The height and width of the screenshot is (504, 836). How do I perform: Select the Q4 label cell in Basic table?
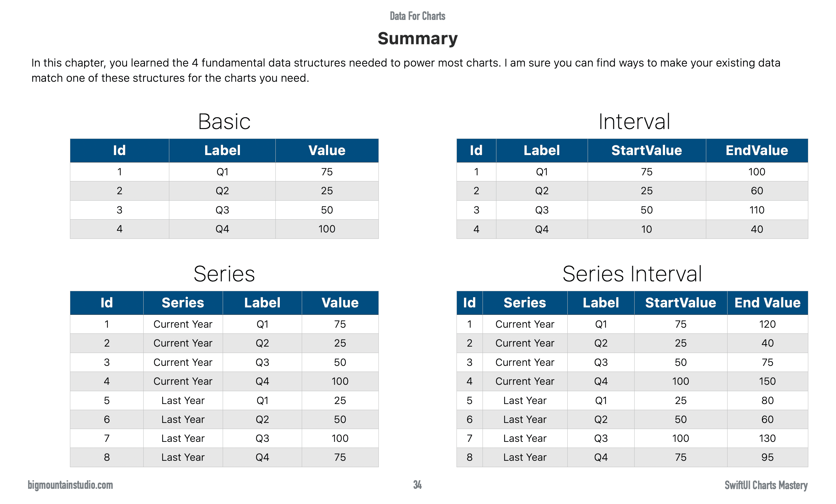[222, 229]
